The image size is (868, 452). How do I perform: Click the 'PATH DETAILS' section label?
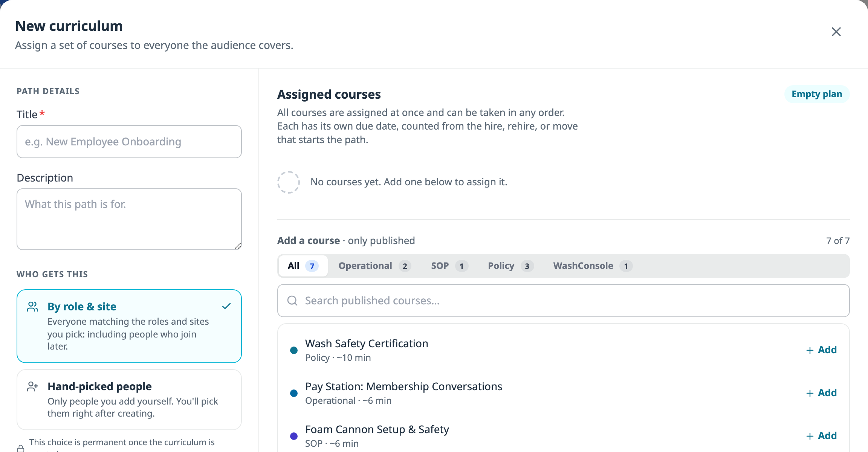48,91
